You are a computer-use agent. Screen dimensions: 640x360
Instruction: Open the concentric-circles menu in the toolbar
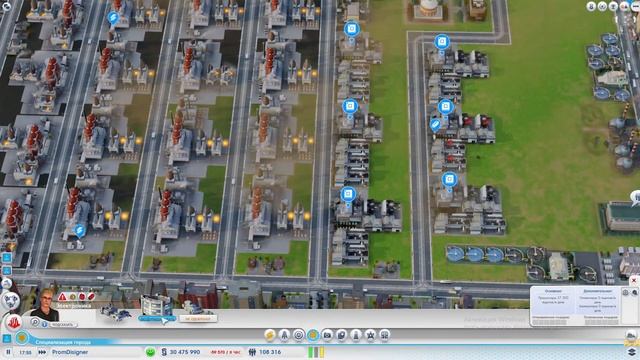(298, 335)
